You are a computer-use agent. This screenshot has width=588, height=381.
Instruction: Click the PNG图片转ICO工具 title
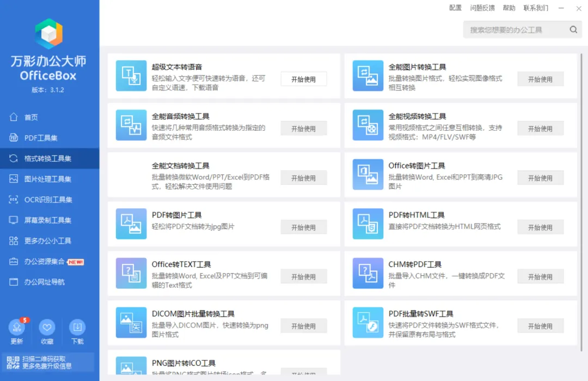point(183,363)
